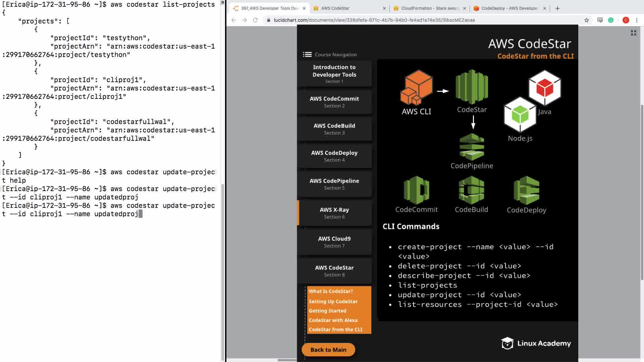The width and height of the screenshot is (644, 362).
Task: Open the Chrome three-dot menu
Action: [x=637, y=20]
